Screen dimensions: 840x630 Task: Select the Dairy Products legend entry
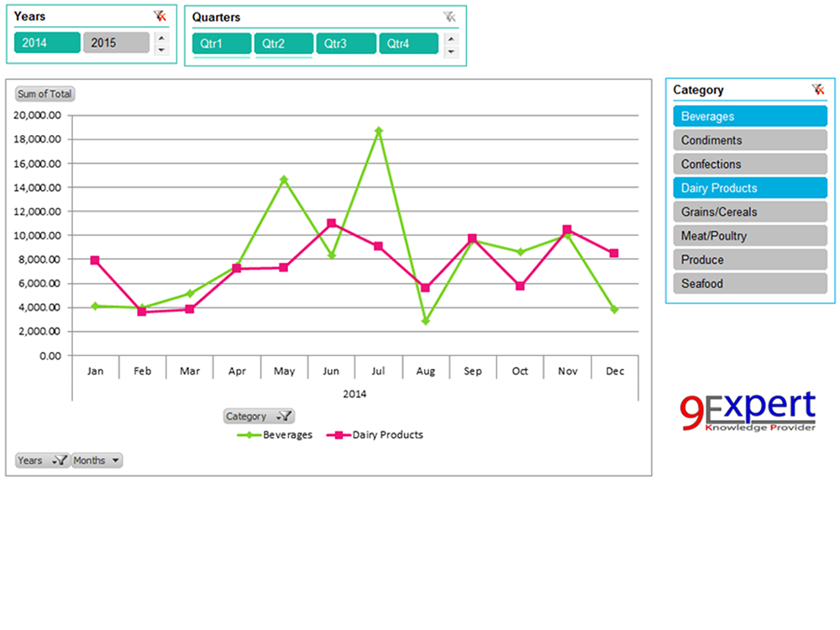pyautogui.click(x=386, y=435)
